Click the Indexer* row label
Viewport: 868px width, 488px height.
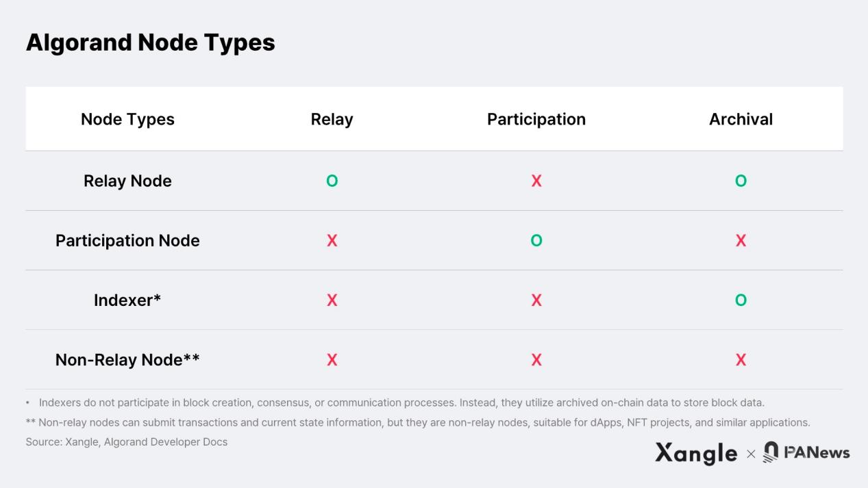point(127,300)
